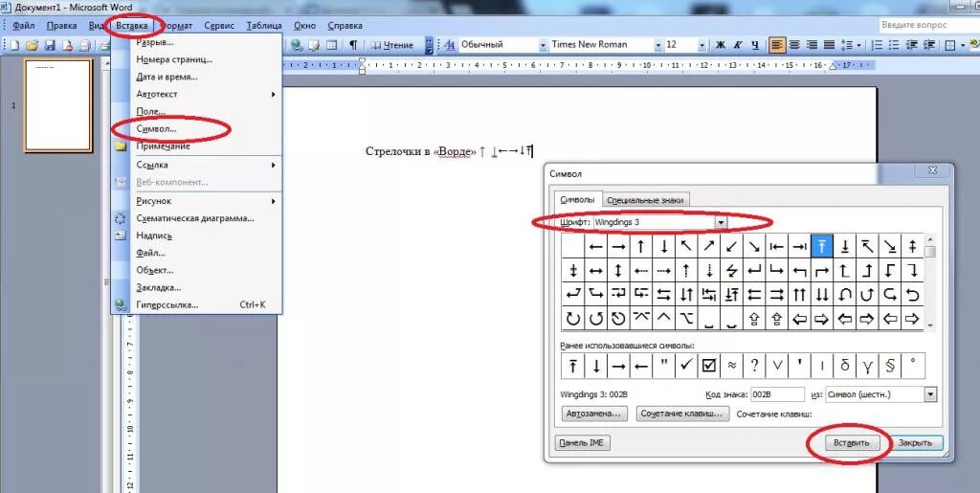This screenshot has height=493, width=980.
Task: Align text to the left
Action: pos(777,45)
